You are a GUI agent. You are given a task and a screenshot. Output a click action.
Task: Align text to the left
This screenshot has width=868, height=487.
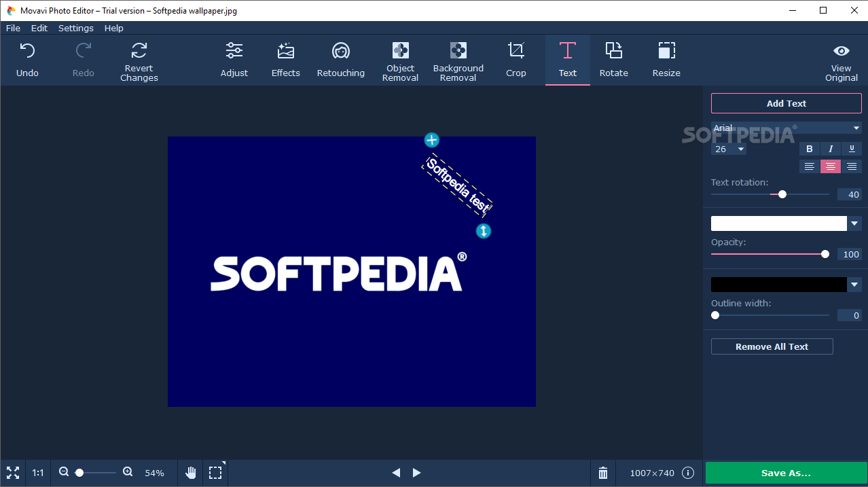pyautogui.click(x=809, y=166)
